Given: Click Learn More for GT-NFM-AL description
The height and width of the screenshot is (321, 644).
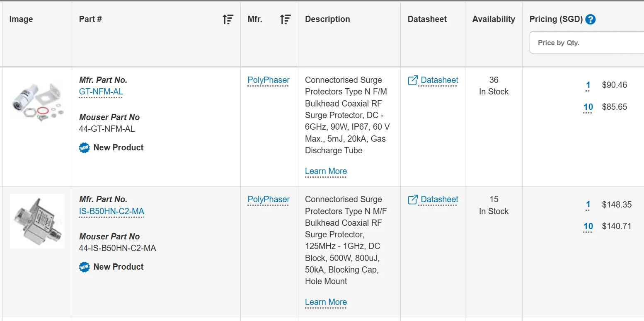Looking at the screenshot, I should (x=326, y=171).
